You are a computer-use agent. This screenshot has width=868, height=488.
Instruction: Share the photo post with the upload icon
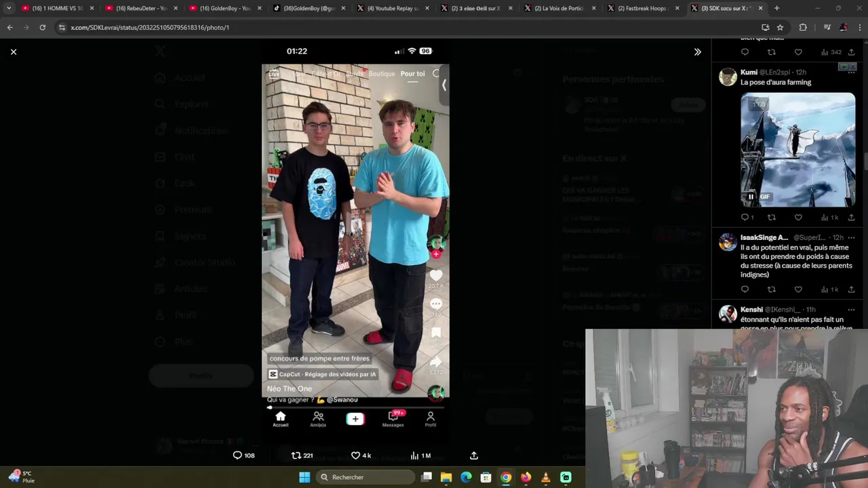click(474, 455)
